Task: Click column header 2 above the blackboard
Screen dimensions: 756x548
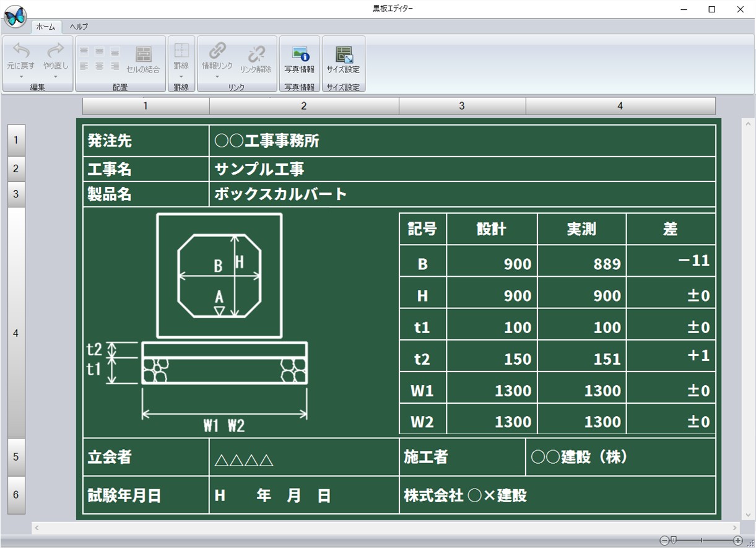Action: [303, 105]
